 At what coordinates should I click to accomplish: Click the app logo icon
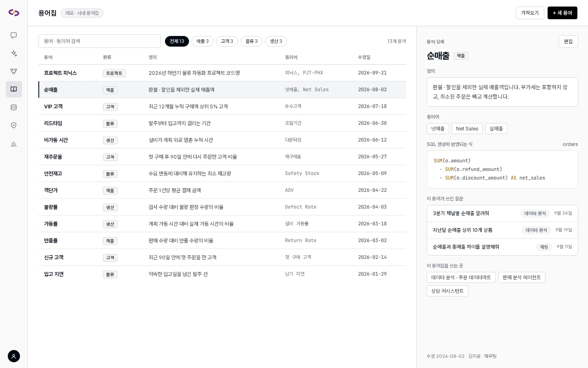pyautogui.click(x=14, y=13)
